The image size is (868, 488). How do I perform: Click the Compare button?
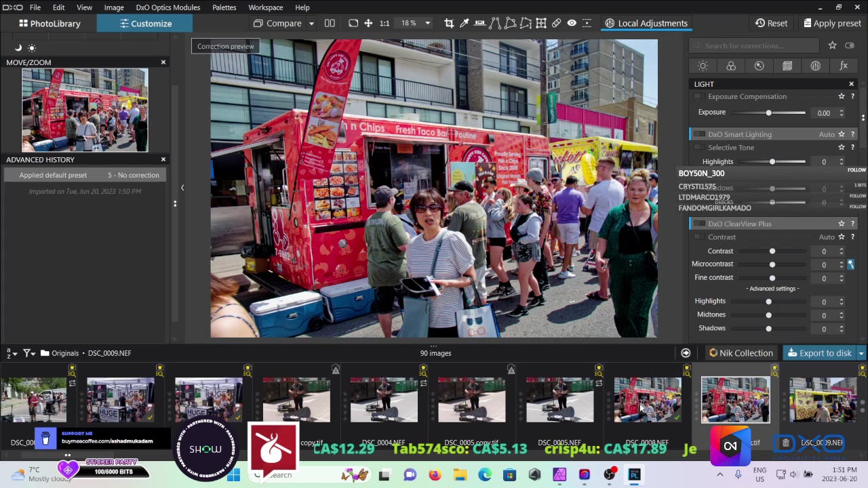pos(278,23)
